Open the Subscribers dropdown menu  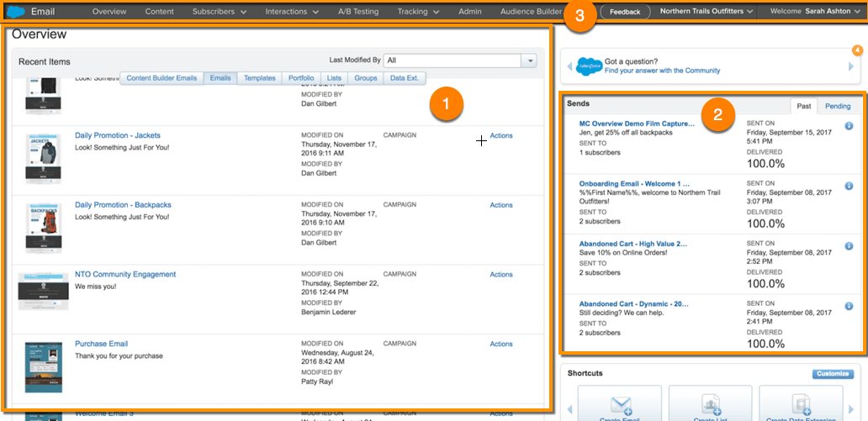[220, 11]
